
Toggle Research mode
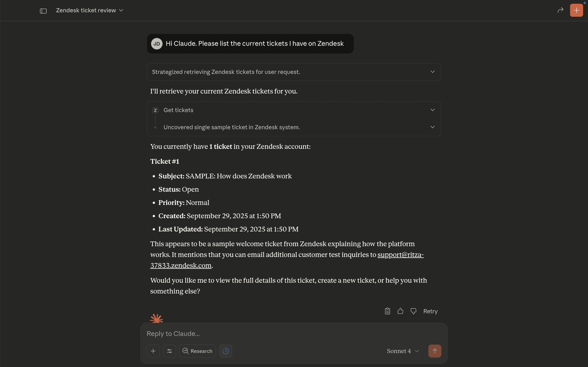click(x=198, y=351)
